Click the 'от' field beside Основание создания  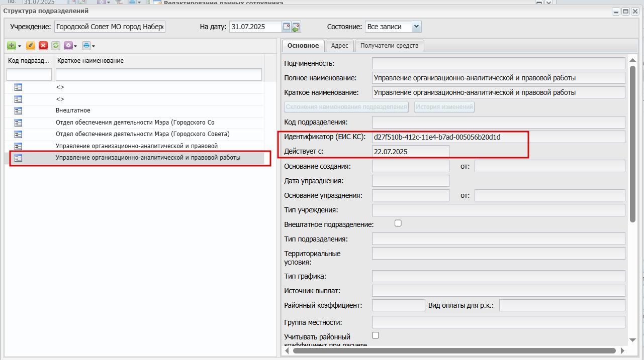coord(550,166)
